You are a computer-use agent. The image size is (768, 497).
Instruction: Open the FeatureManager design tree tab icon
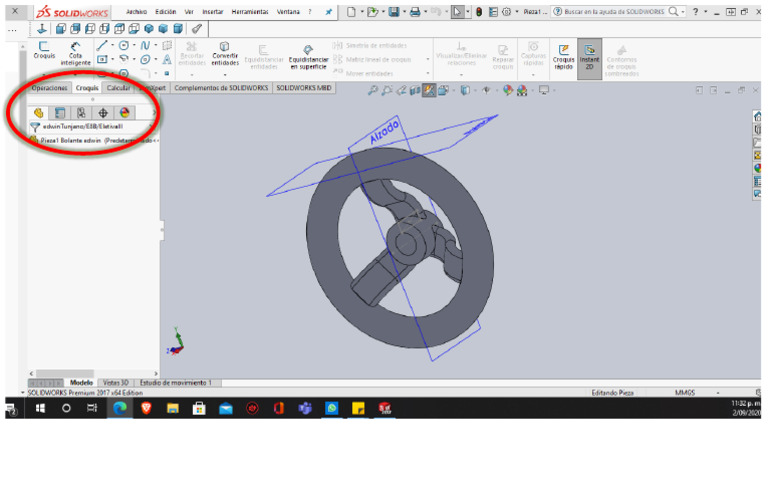click(x=39, y=113)
